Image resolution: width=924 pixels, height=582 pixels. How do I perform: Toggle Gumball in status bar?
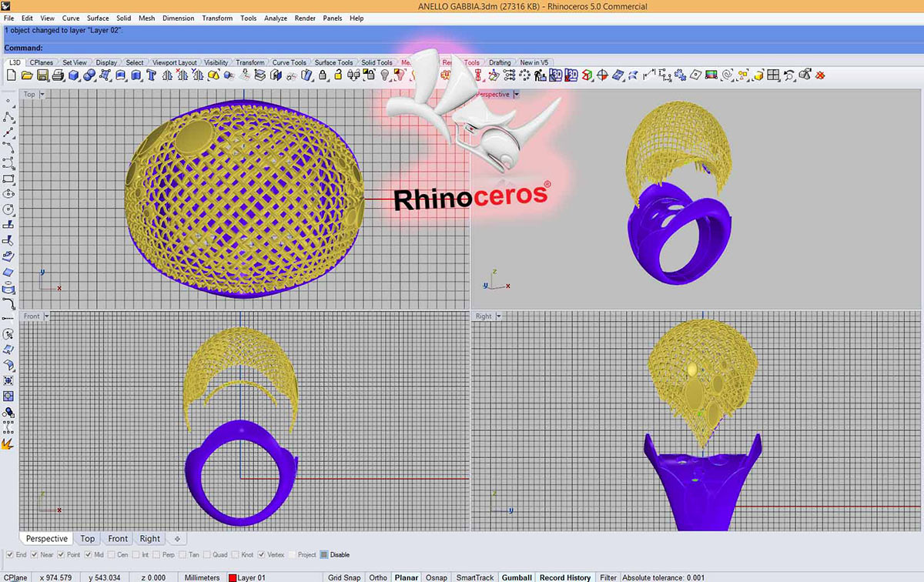click(517, 577)
